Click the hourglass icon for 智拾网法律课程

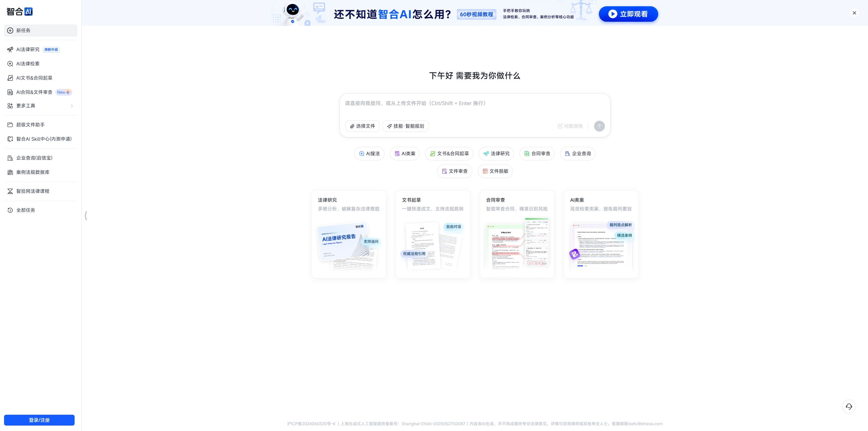point(10,191)
